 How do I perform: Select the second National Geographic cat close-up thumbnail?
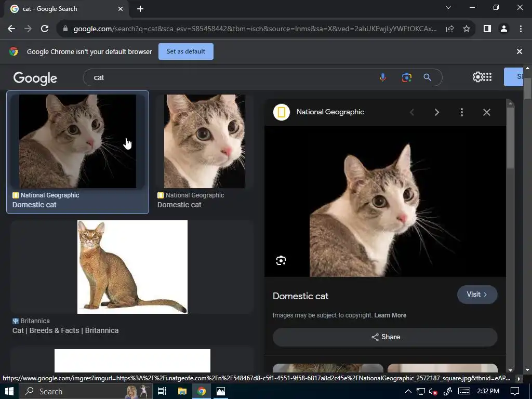(205, 141)
